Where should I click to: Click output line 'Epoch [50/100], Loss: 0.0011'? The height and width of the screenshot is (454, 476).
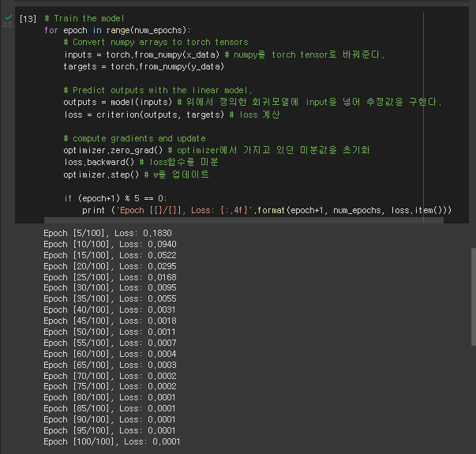(x=109, y=332)
